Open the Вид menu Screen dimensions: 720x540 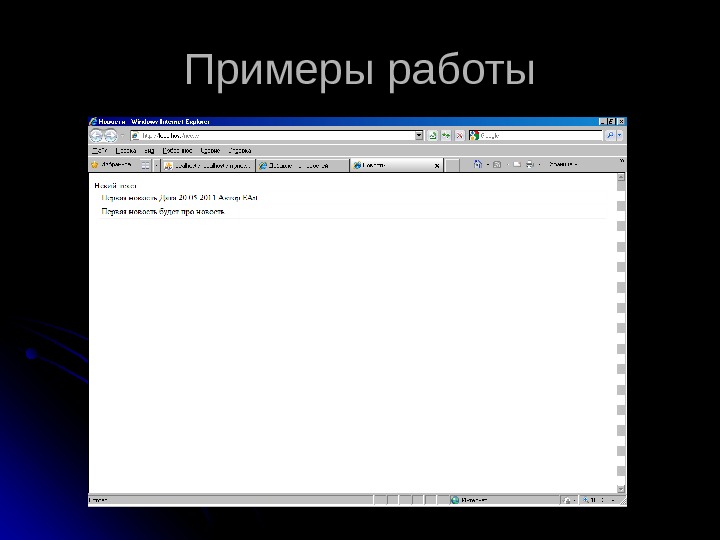pos(149,151)
